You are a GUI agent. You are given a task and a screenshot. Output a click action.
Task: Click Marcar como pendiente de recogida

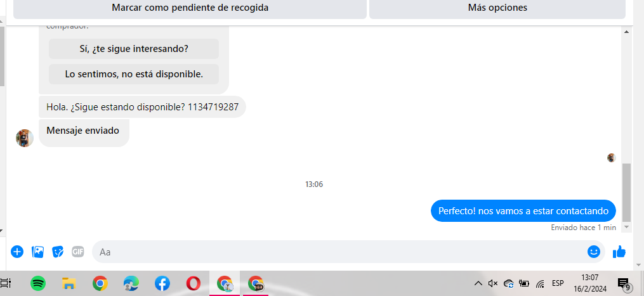tap(190, 8)
